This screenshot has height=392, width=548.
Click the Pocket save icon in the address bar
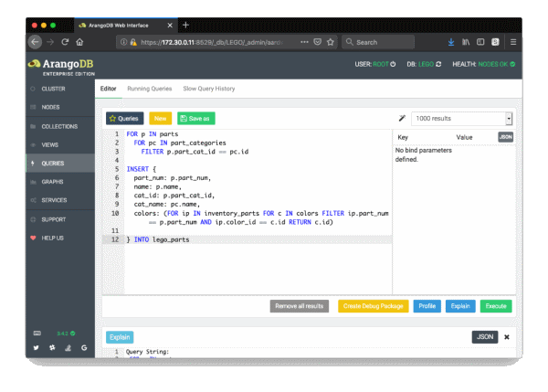click(x=317, y=42)
